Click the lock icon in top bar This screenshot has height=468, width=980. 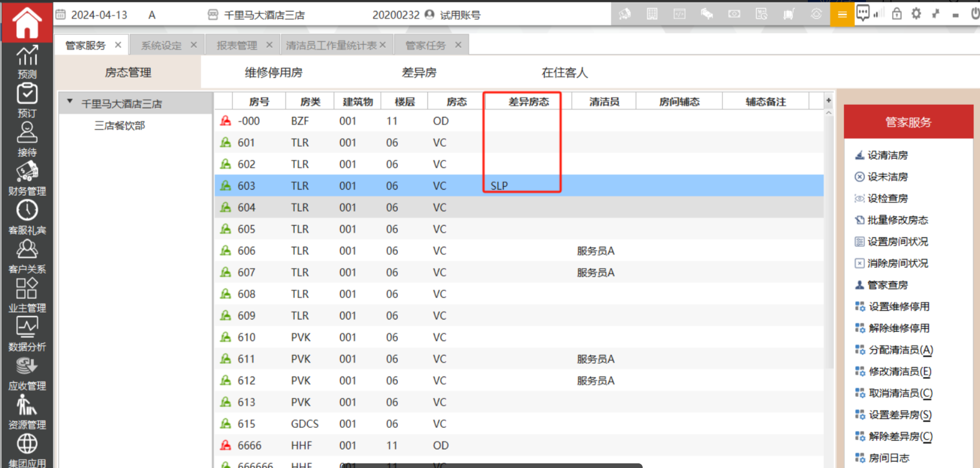pos(897,14)
